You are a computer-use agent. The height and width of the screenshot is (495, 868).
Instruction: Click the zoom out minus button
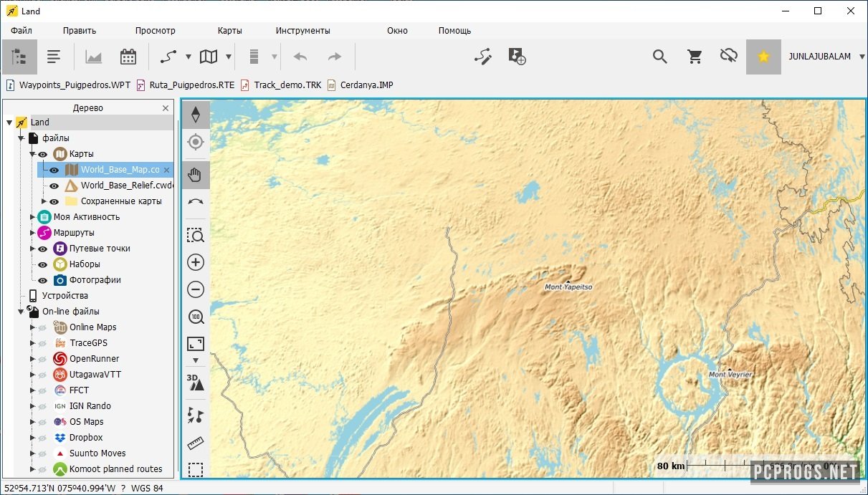coord(196,289)
